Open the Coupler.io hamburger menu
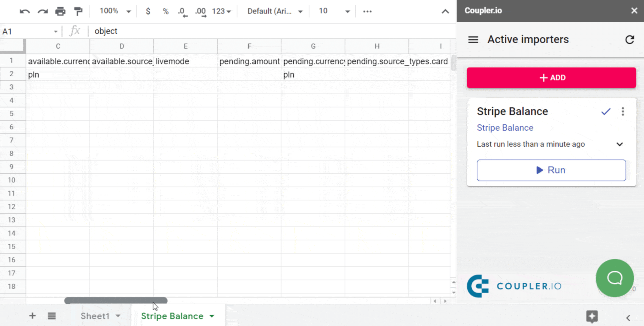Image resolution: width=644 pixels, height=326 pixels. click(x=473, y=40)
